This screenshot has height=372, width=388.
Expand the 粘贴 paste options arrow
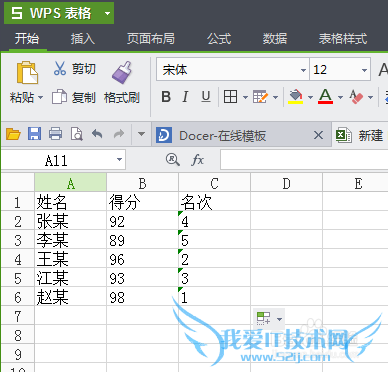pyautogui.click(x=41, y=98)
